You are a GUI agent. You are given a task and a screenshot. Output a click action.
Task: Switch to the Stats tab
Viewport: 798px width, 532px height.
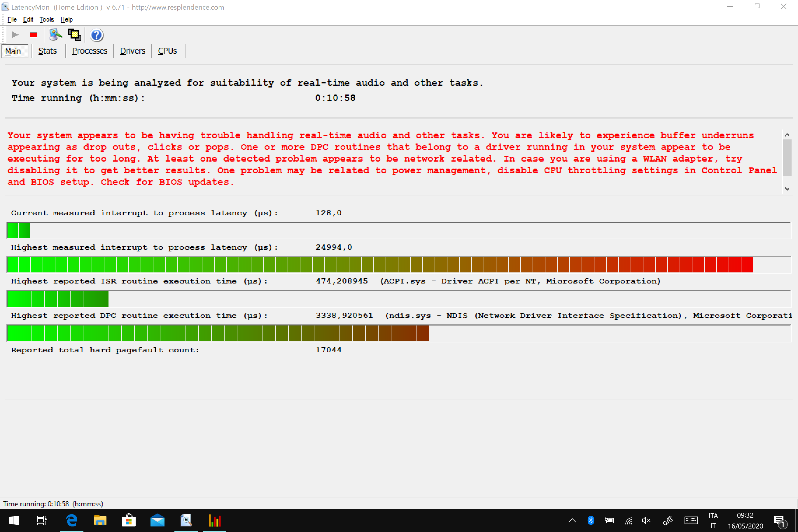point(47,51)
